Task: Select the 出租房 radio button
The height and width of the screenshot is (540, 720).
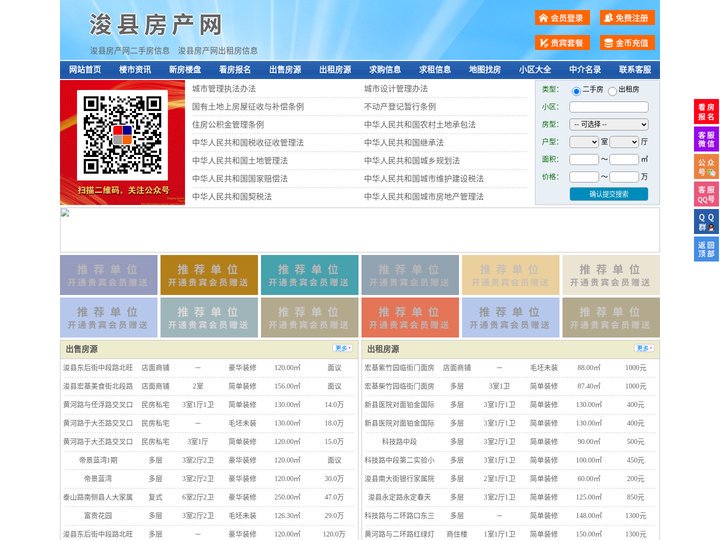Action: coord(612,91)
